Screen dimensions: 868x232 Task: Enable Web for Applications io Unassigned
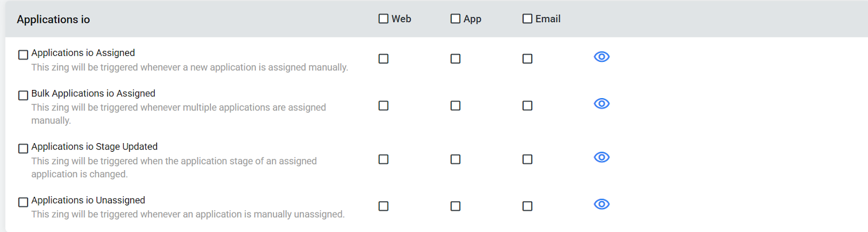[384, 206]
